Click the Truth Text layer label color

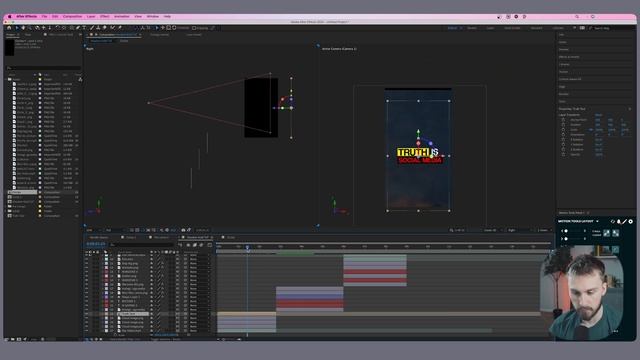pos(106,314)
